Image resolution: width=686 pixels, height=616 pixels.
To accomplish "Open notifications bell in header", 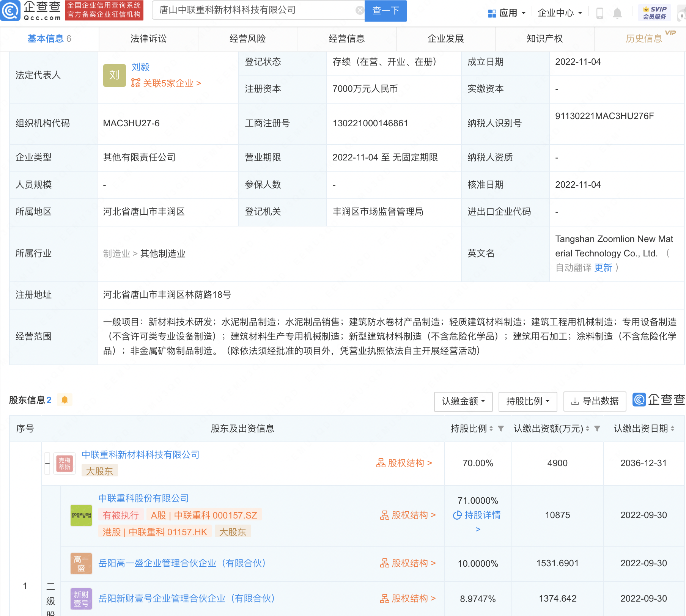I will point(617,13).
